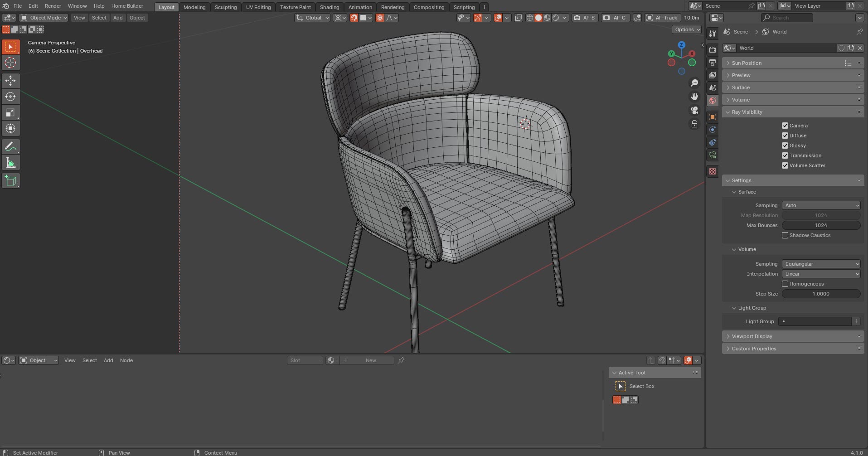Disable the Glossy ray visibility checkbox
Viewport: 868px width, 456px height.
(786, 146)
